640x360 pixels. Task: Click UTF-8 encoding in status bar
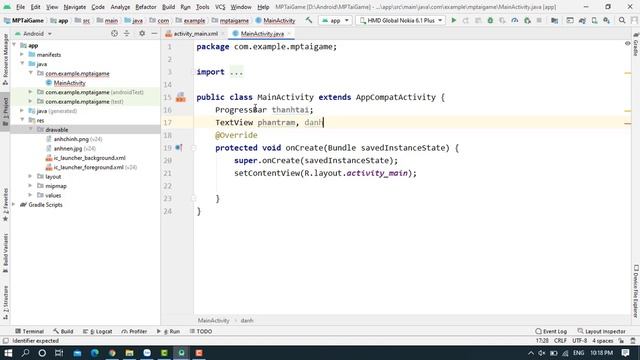[x=579, y=341]
